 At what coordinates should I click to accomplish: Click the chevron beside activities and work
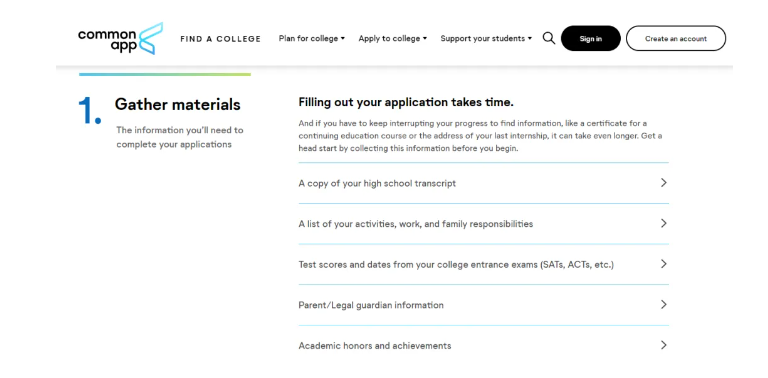[663, 223]
